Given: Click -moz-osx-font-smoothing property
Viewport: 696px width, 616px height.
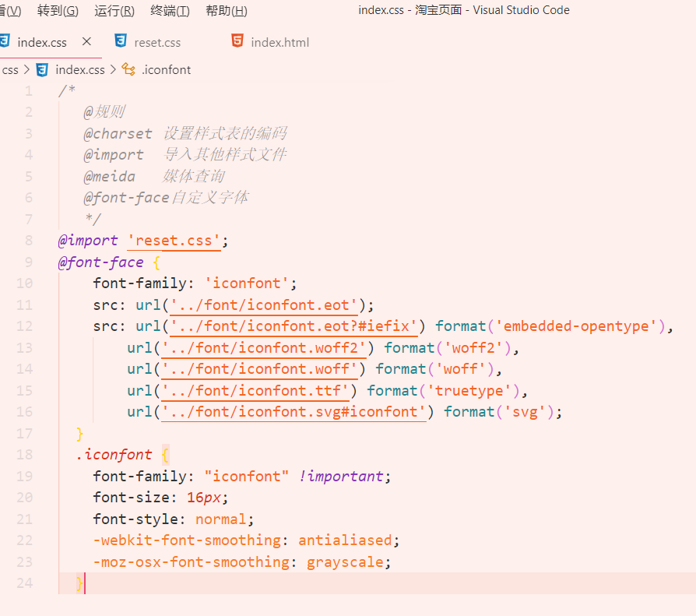Looking at the screenshot, I should tap(192, 562).
